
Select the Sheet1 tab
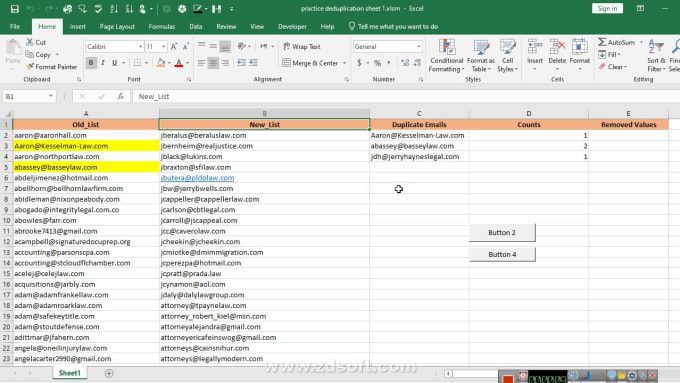point(69,373)
